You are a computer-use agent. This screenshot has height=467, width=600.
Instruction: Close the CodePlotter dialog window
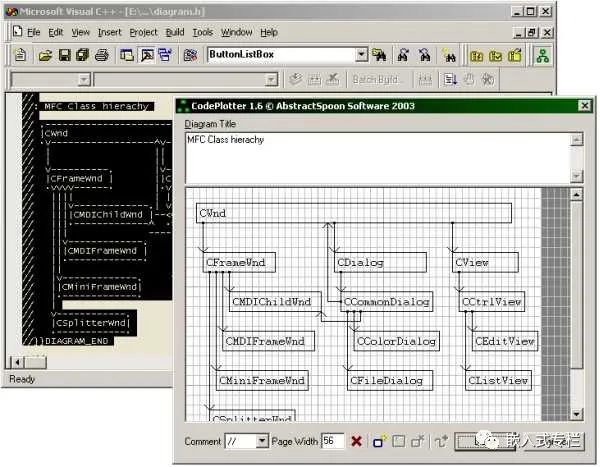click(x=584, y=105)
